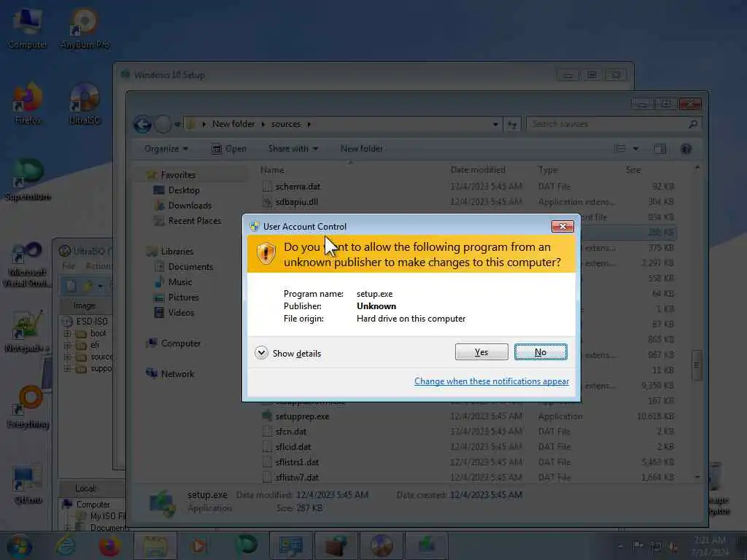
Task: Click New folder breadcrumb in address bar
Action: click(233, 124)
